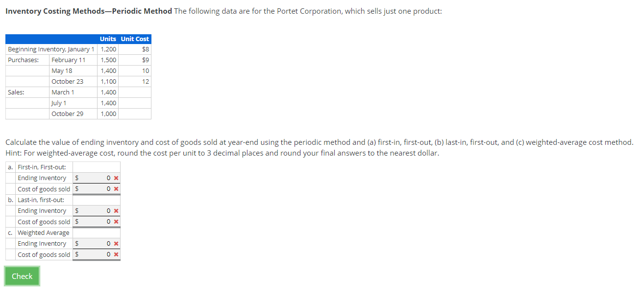Select the LIFO Cost of goods sold input field
The height and width of the screenshot is (299, 644).
(96, 222)
